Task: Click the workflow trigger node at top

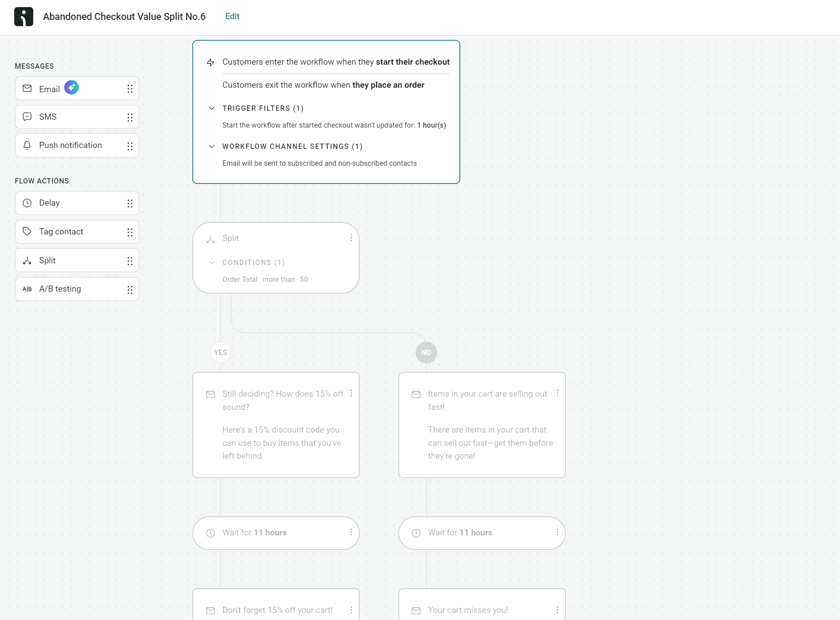Action: coord(326,111)
